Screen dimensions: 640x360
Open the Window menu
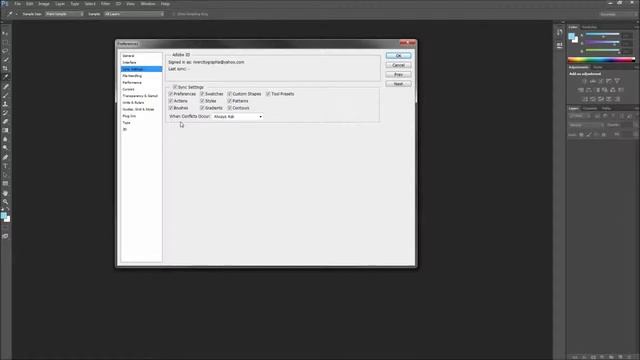(x=148, y=4)
